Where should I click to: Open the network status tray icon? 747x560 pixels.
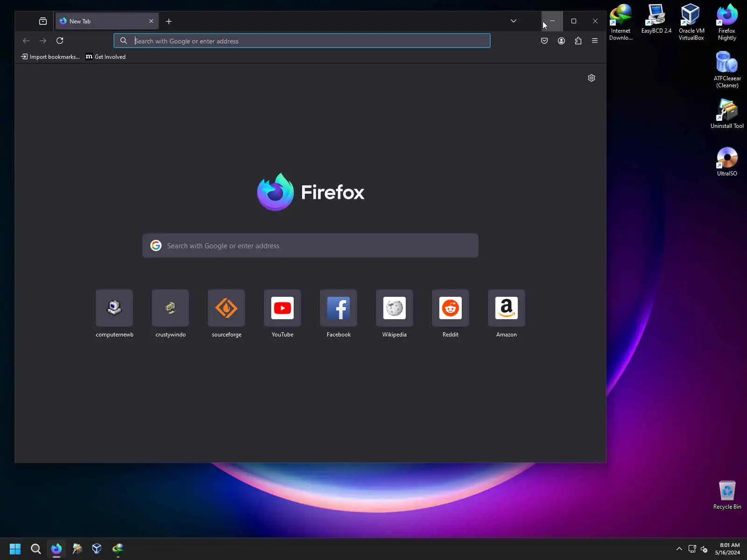point(692,549)
